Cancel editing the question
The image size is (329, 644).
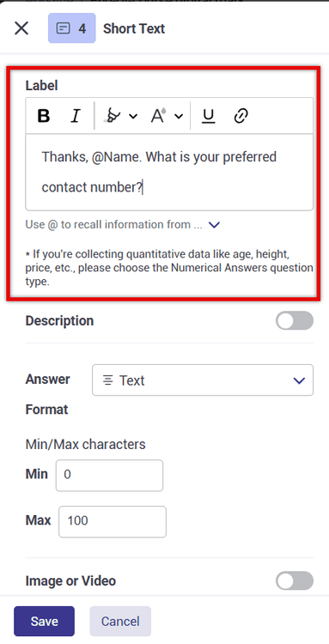click(120, 621)
